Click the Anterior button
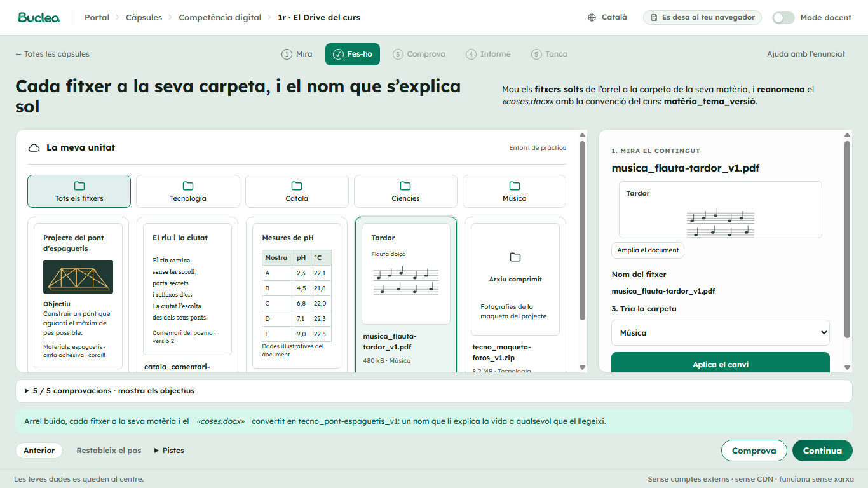The image size is (868, 488). 39,451
